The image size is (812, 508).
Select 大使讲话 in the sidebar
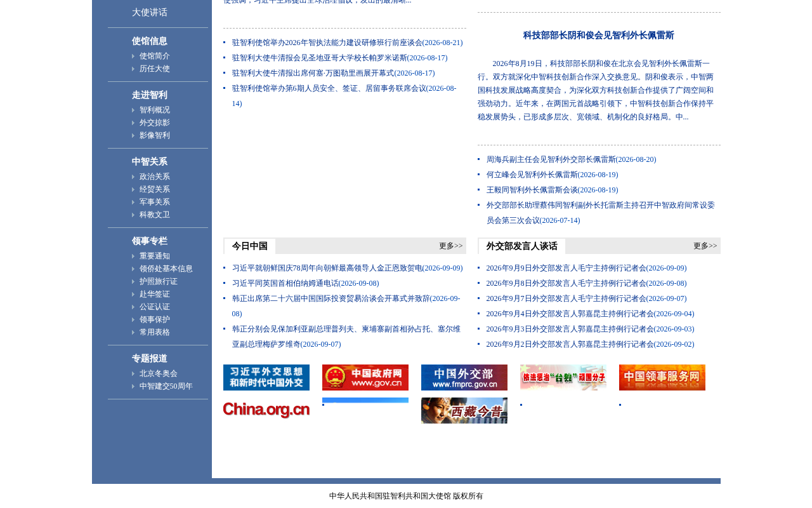[x=150, y=13]
